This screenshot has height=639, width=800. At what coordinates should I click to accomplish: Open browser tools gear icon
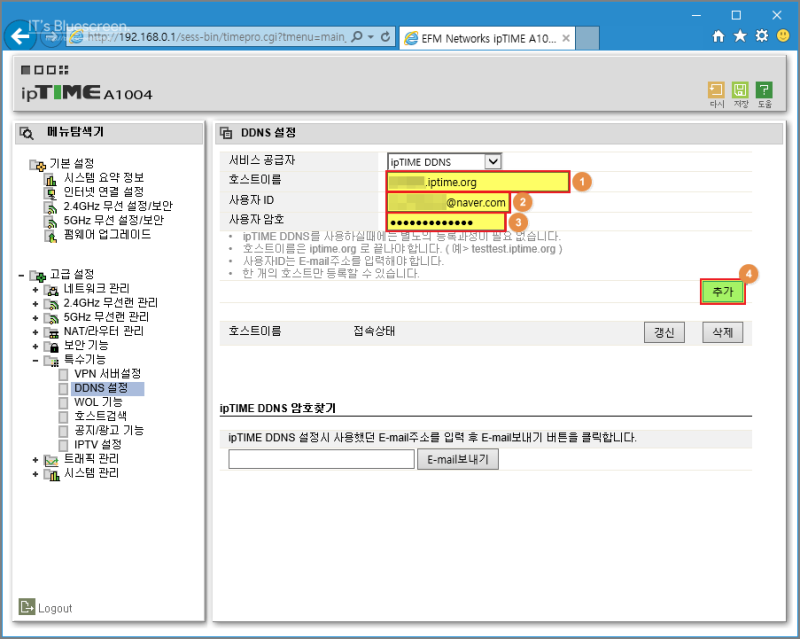click(762, 36)
